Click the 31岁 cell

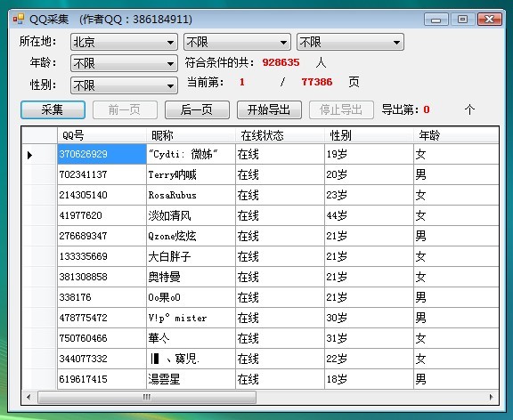[x=369, y=338]
